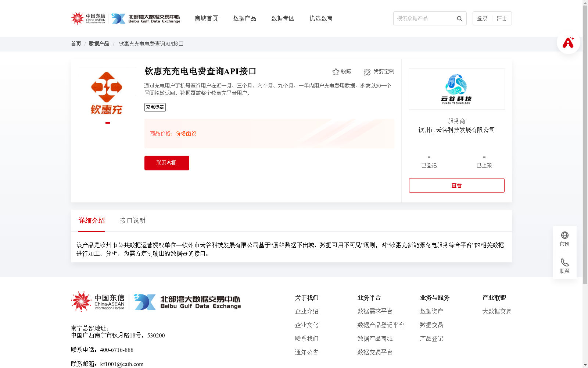Click the 查看 provider button
588x368 pixels.
click(x=456, y=185)
